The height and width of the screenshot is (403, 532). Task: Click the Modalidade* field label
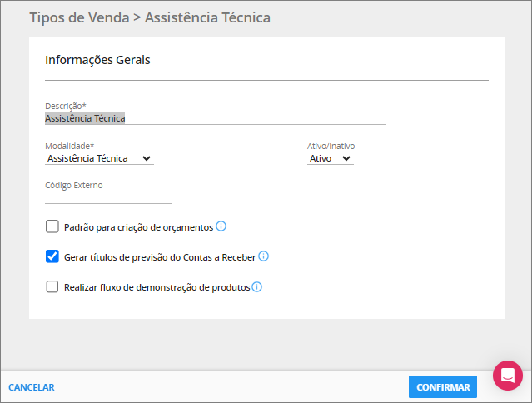point(70,146)
